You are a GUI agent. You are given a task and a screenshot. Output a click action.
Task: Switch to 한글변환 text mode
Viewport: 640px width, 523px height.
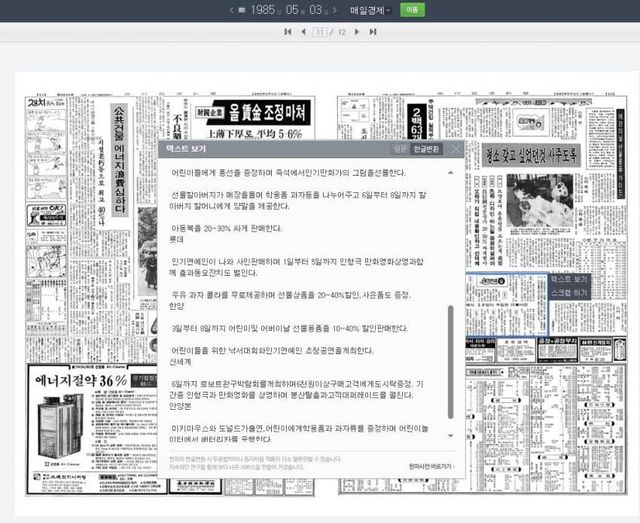(426, 149)
